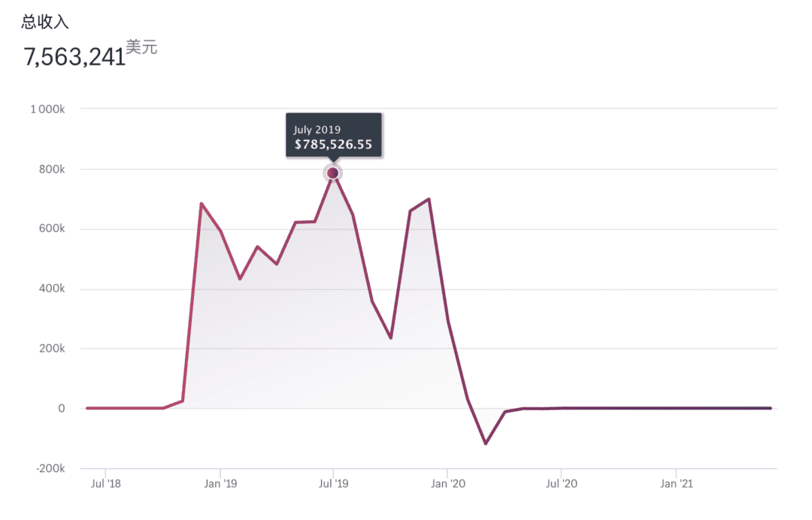Click the negative dip point below zero
The height and width of the screenshot is (520, 812).
coord(486,443)
